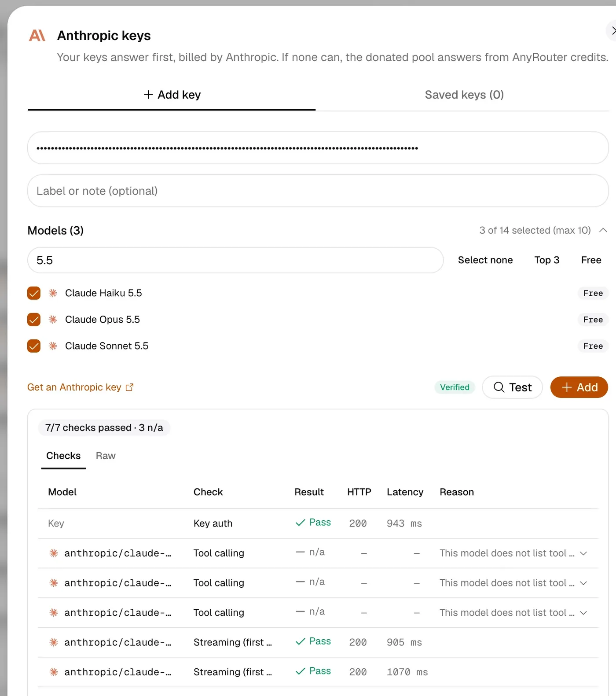Click the masked API key input field
The height and width of the screenshot is (696, 616).
click(318, 148)
